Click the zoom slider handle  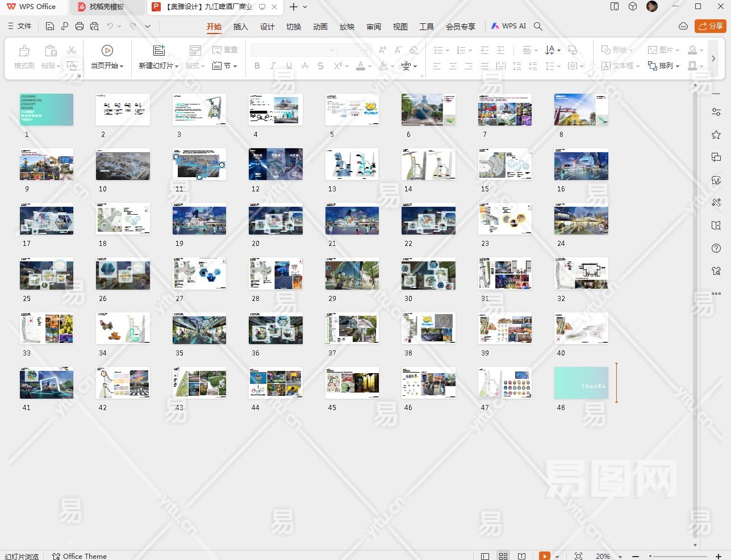pos(650,556)
